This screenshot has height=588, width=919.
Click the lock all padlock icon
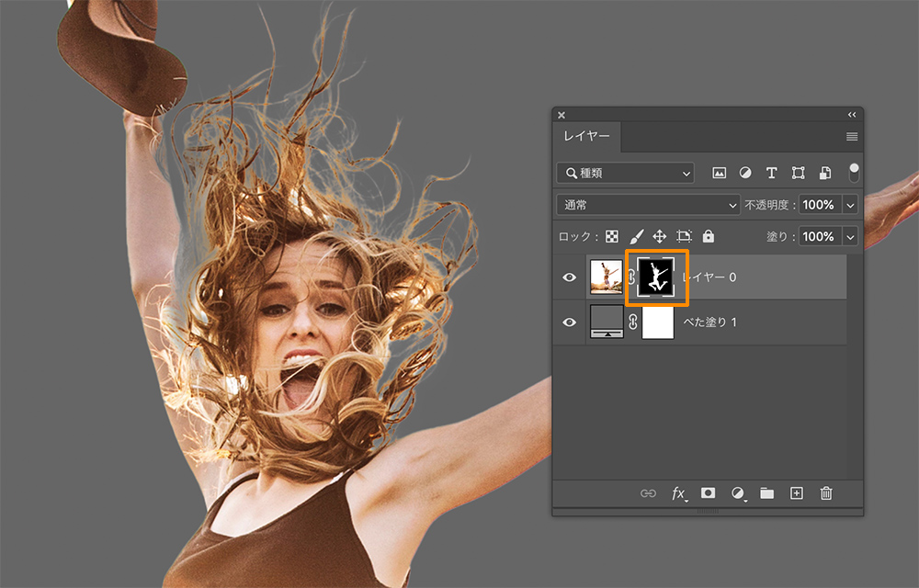click(x=708, y=236)
